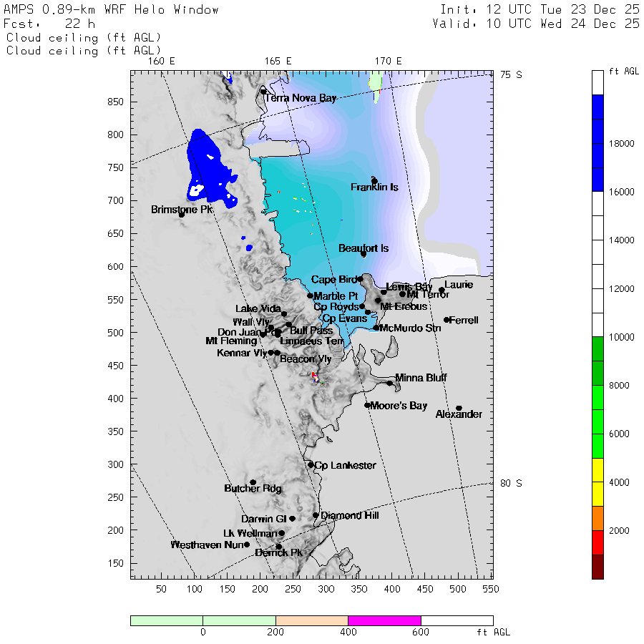Click the Minna Bluff label
Image resolution: width=644 pixels, height=644 pixels.
pyautogui.click(x=421, y=378)
